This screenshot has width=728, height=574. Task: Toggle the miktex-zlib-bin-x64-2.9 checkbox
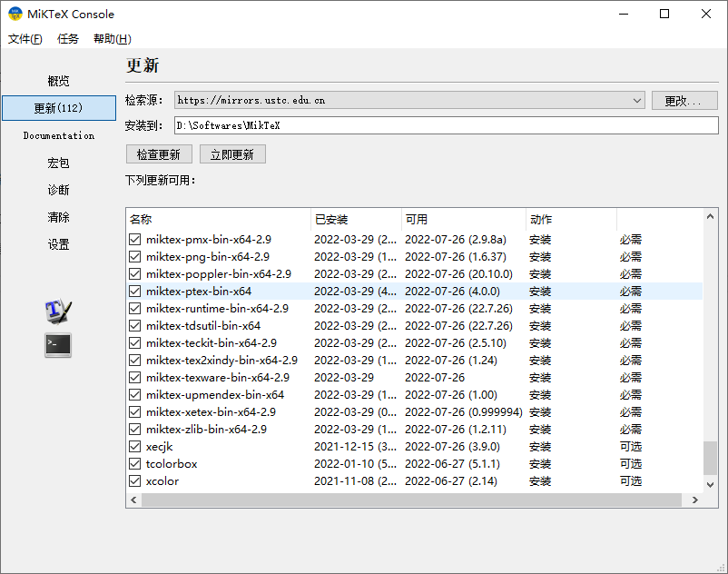pyautogui.click(x=134, y=429)
